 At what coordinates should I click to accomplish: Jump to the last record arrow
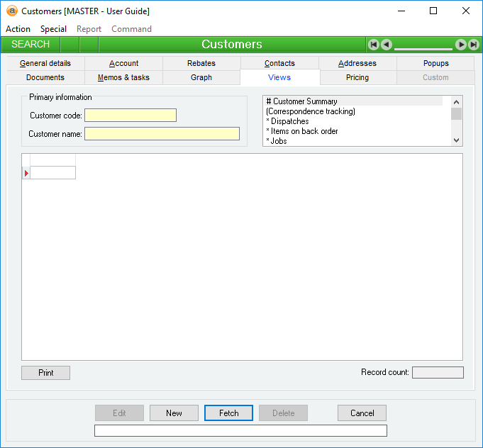pyautogui.click(x=473, y=45)
